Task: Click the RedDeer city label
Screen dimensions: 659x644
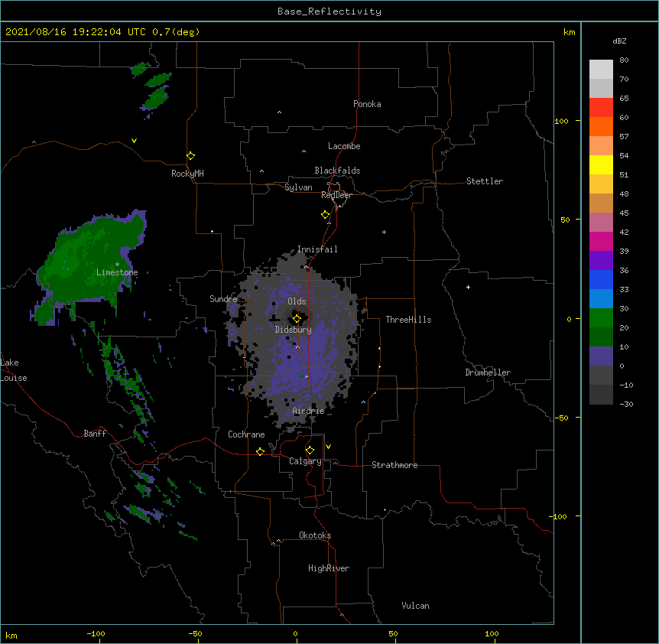Action: coord(336,195)
